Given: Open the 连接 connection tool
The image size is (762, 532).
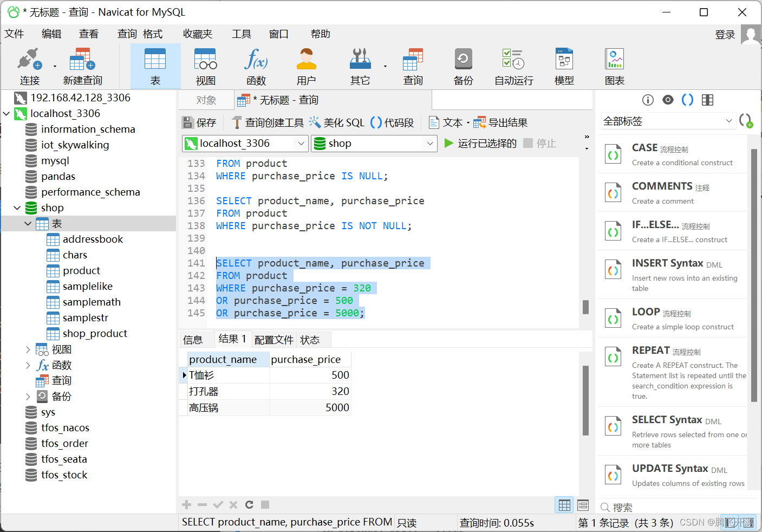Looking at the screenshot, I should (30, 66).
